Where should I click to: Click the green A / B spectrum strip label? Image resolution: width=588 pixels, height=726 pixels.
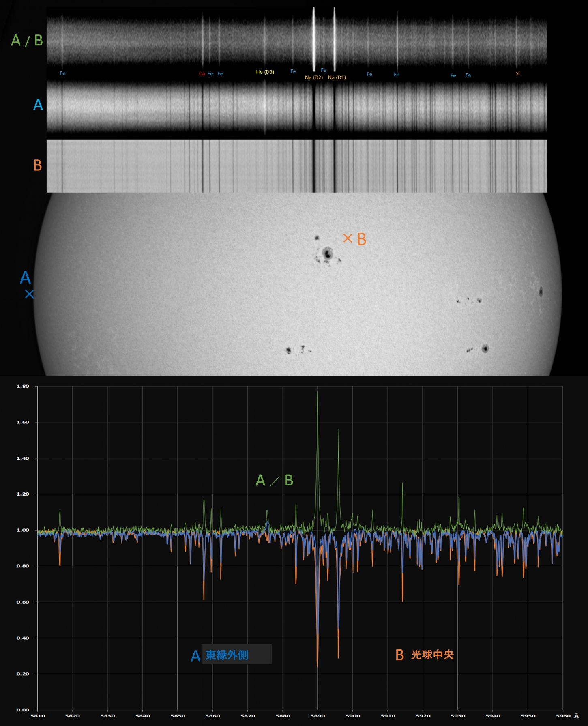click(27, 41)
